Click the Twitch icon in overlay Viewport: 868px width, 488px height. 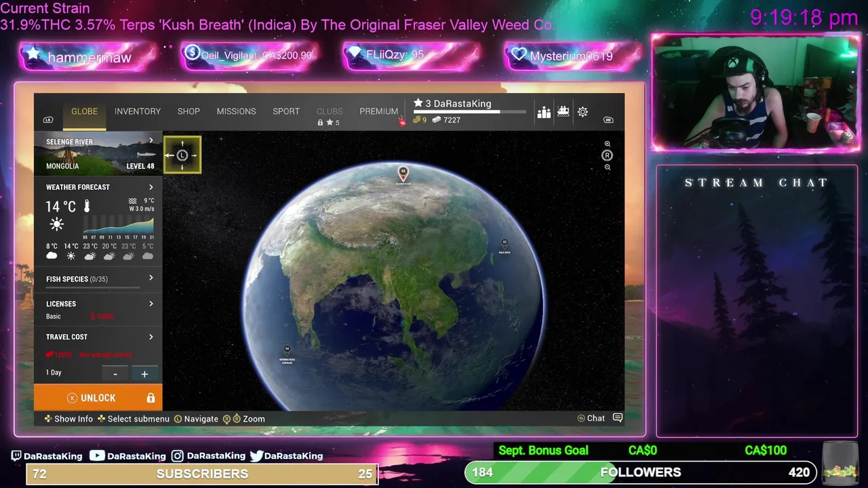click(x=16, y=456)
